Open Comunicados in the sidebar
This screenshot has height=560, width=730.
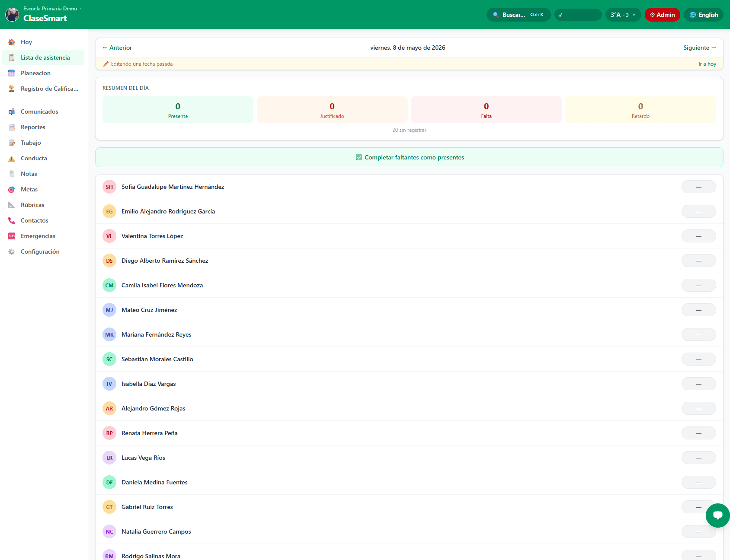coord(43,111)
